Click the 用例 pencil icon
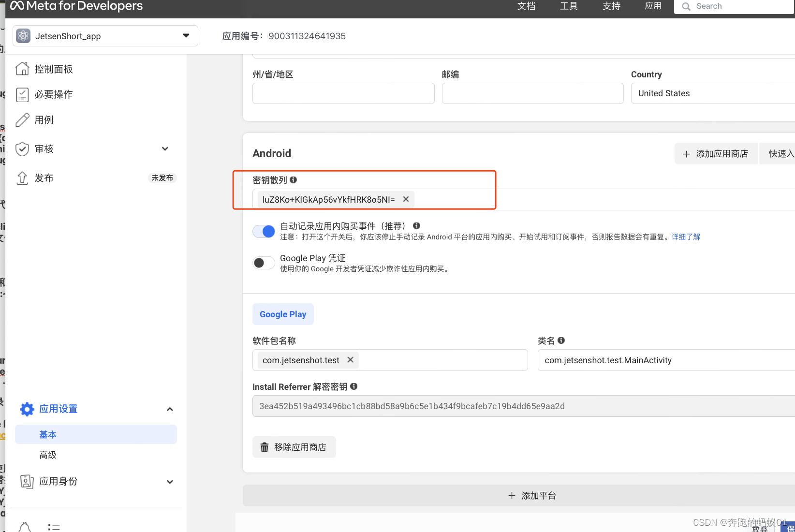This screenshot has height=532, width=795. click(x=22, y=120)
